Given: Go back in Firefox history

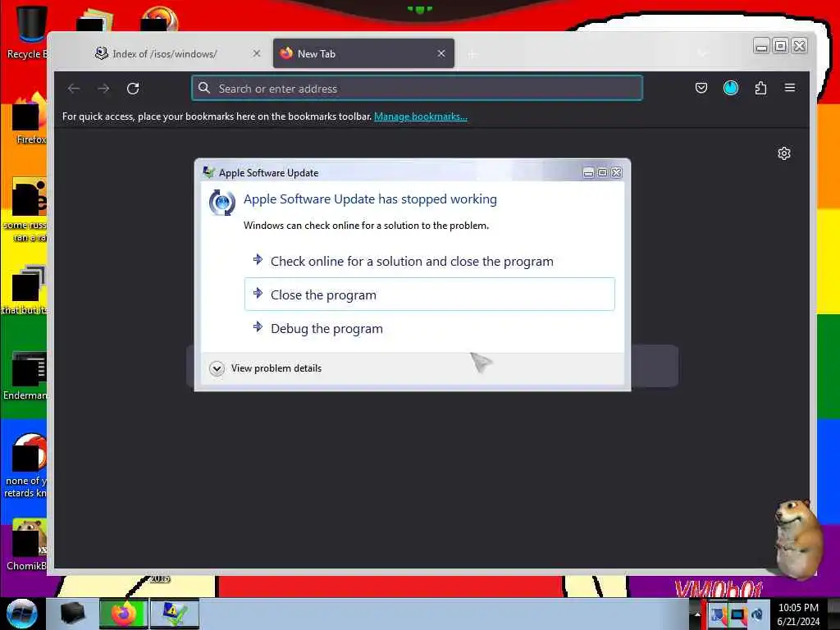Looking at the screenshot, I should (74, 89).
